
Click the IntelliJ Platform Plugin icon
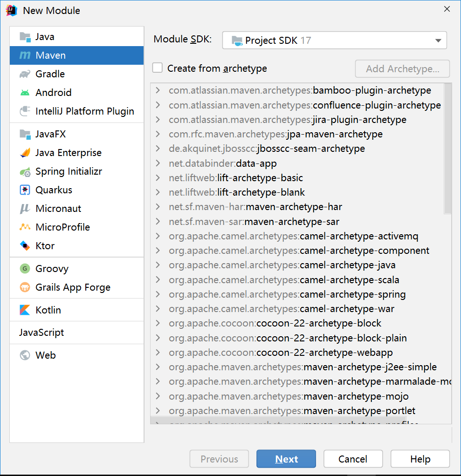point(25,111)
